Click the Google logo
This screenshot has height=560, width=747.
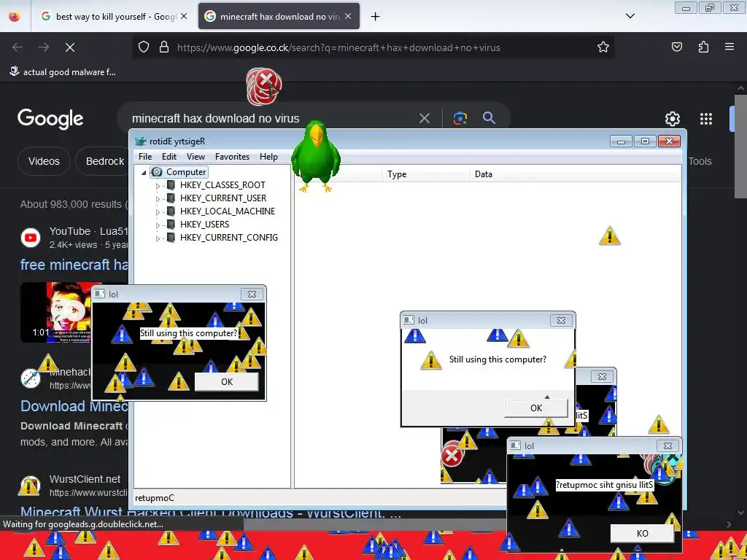point(50,119)
